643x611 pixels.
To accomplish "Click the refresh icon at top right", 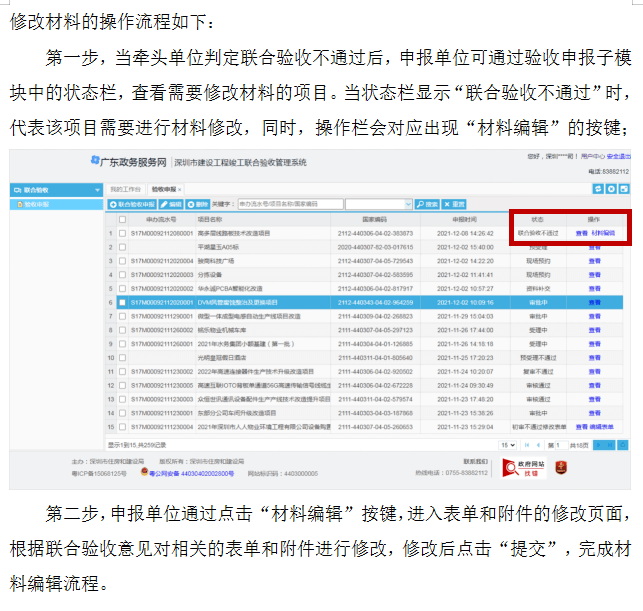I will click(597, 189).
